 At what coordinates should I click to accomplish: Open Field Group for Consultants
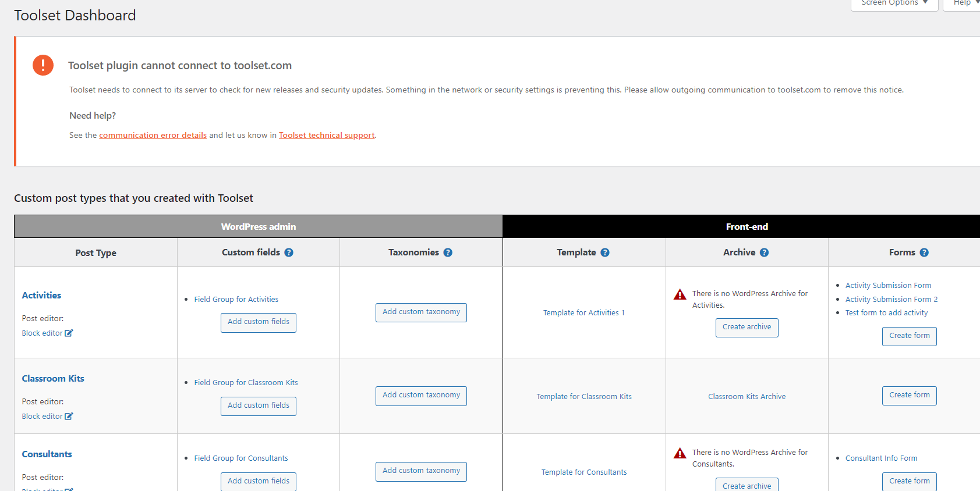click(241, 458)
